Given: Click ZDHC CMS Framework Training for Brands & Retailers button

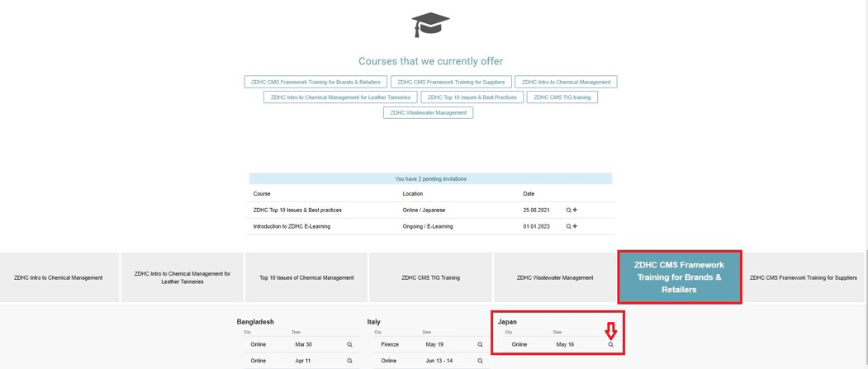Looking at the screenshot, I should 315,82.
